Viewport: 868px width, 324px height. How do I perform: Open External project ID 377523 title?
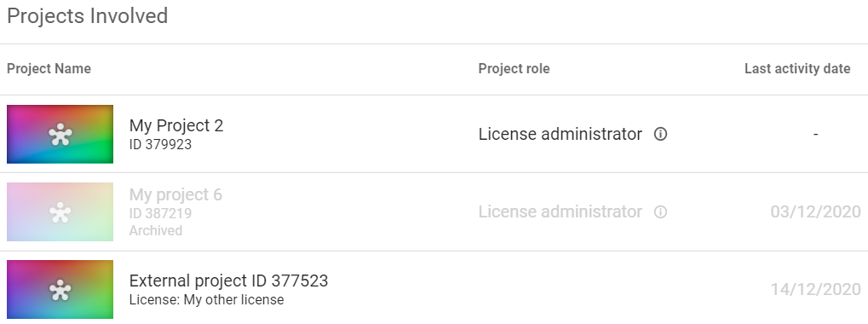coord(228,281)
